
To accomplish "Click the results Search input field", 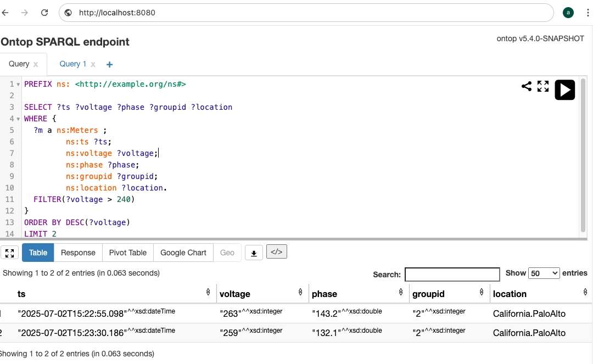I will [x=452, y=274].
